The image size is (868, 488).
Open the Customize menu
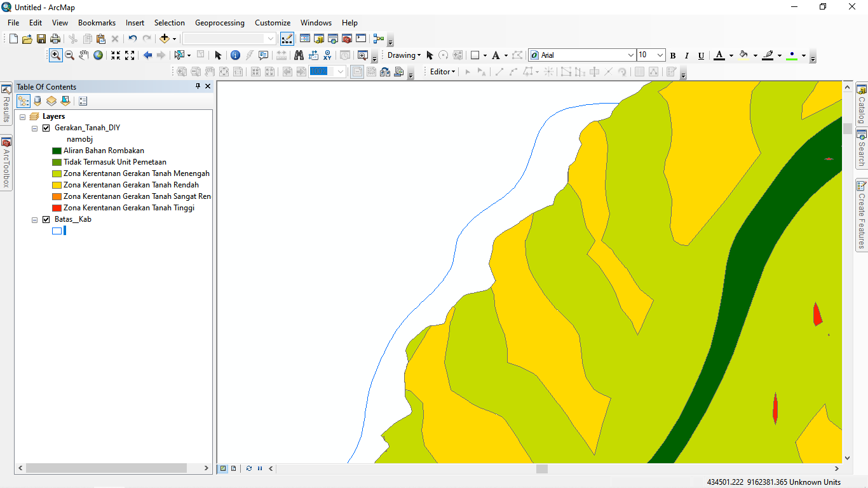pyautogui.click(x=272, y=22)
